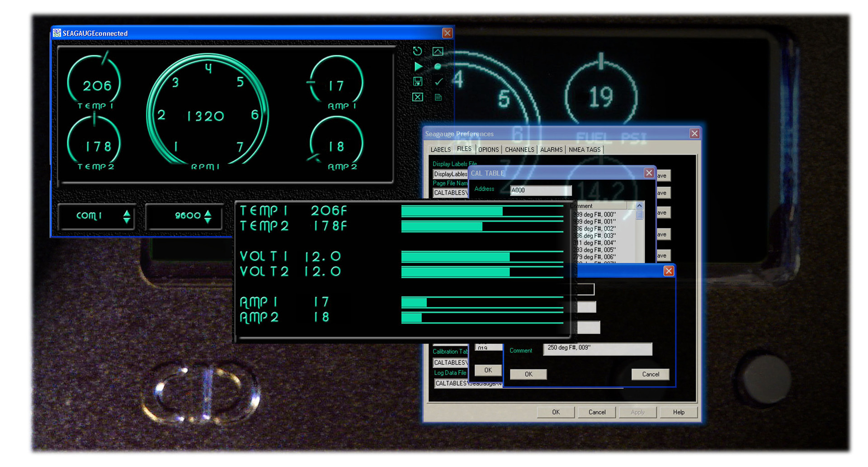
Task: Click the green record dot icon
Action: pyautogui.click(x=438, y=67)
